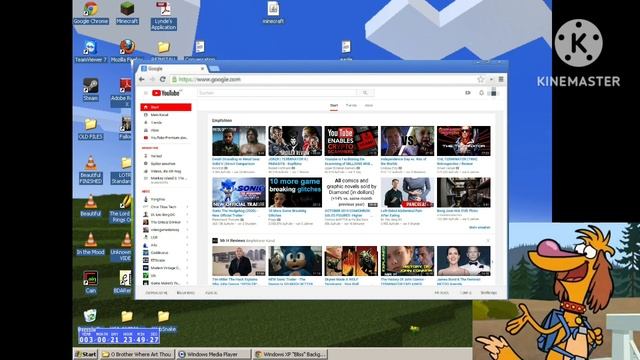Image resolution: width=640 pixels, height=360 pixels.
Task: Open the Terminator retrospective video thumbnail
Action: tap(464, 141)
